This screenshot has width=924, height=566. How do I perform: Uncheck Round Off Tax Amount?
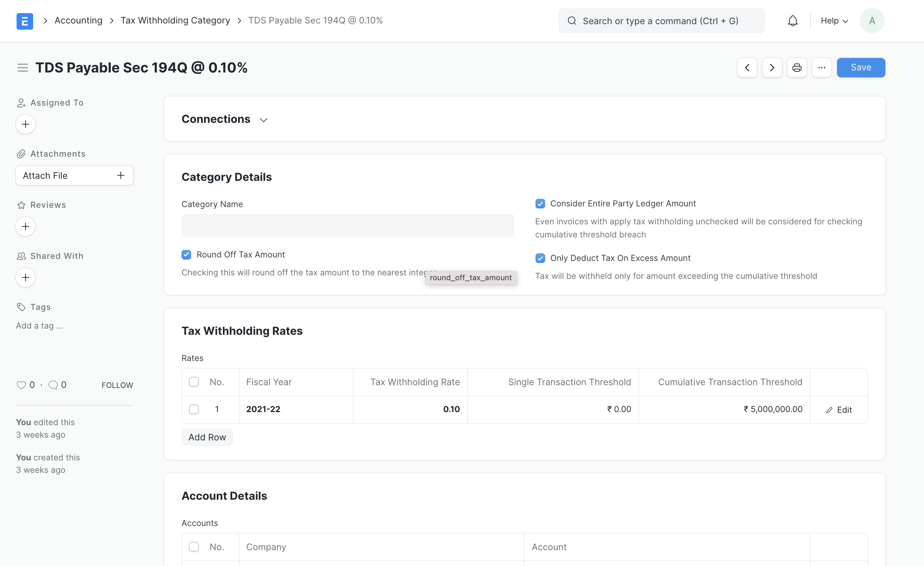[x=186, y=255]
